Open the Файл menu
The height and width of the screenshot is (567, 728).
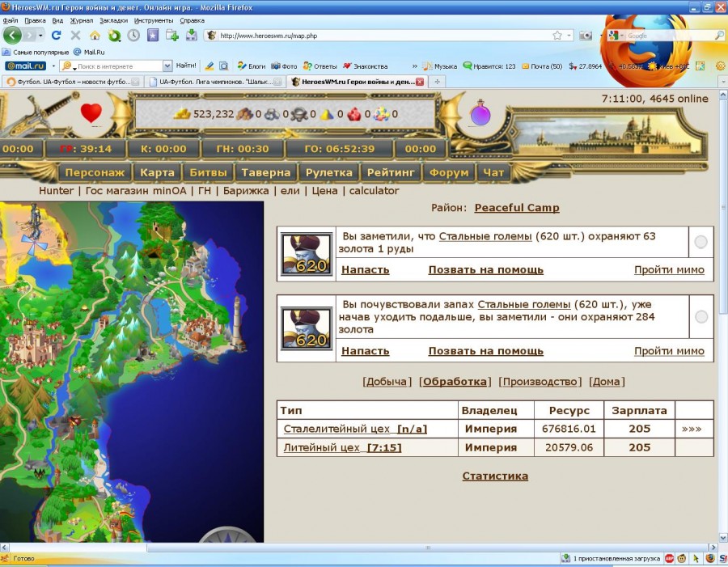click(x=11, y=20)
